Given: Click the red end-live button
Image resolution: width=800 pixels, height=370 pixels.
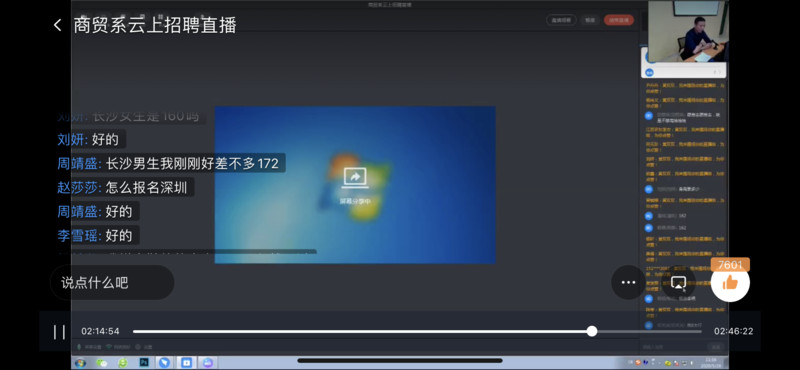Looking at the screenshot, I should tap(618, 20).
